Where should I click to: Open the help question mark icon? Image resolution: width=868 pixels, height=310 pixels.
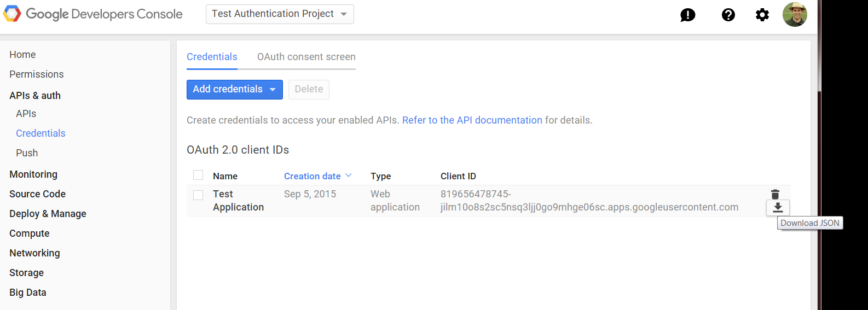[x=728, y=15]
